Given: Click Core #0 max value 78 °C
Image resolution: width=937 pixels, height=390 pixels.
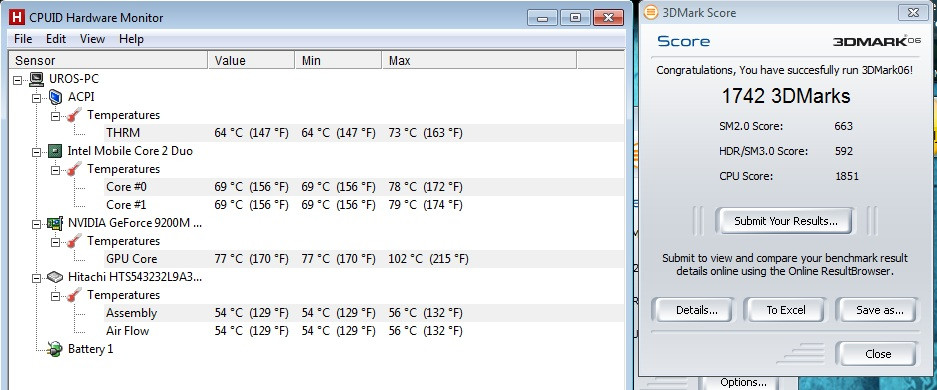Looking at the screenshot, I should click(425, 187).
